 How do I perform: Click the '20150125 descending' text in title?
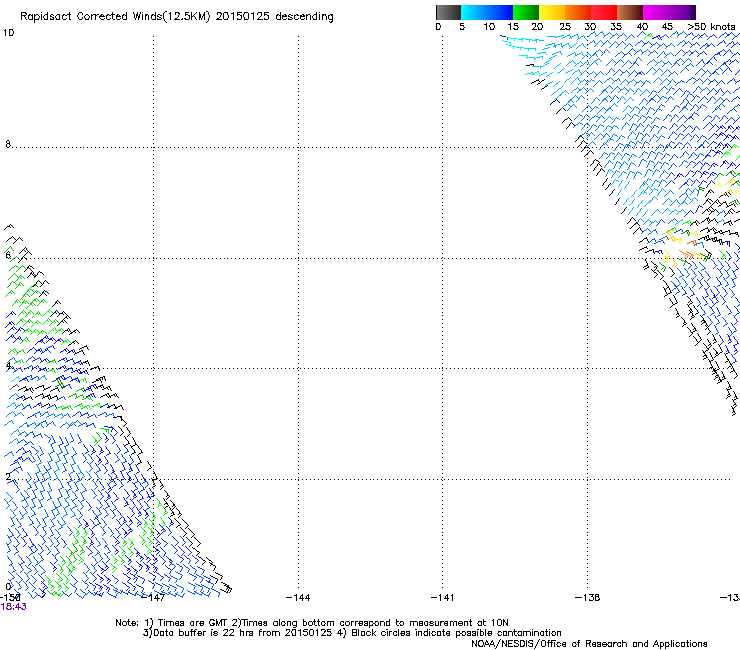pos(275,16)
